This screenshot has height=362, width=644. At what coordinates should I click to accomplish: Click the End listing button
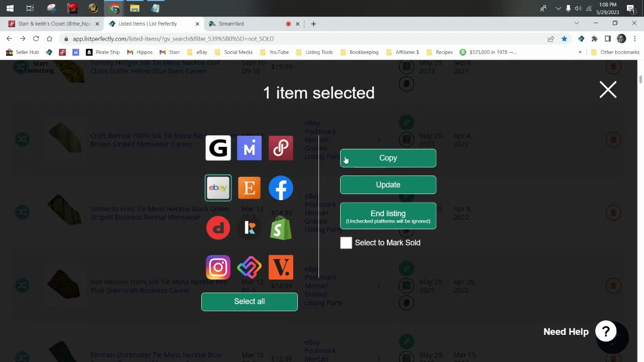(x=388, y=216)
